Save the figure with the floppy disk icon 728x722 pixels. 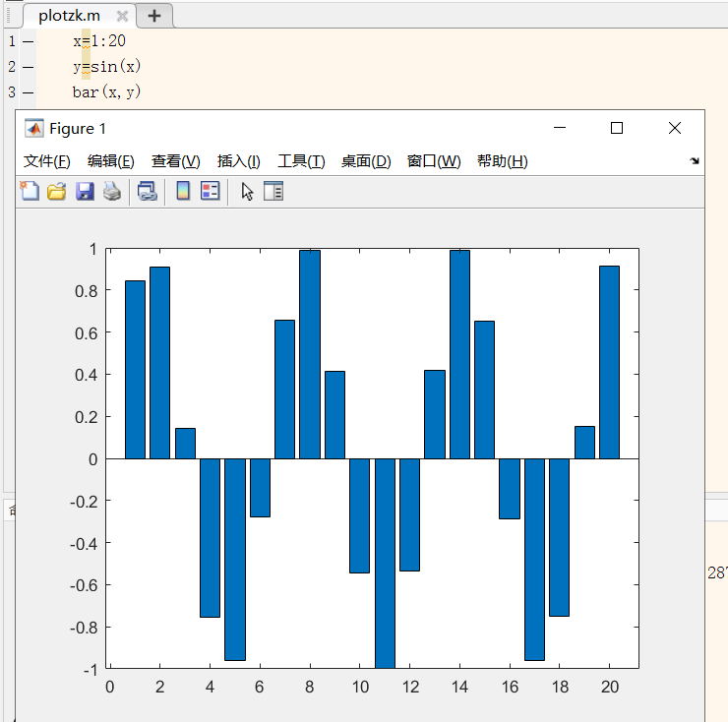pos(85,191)
